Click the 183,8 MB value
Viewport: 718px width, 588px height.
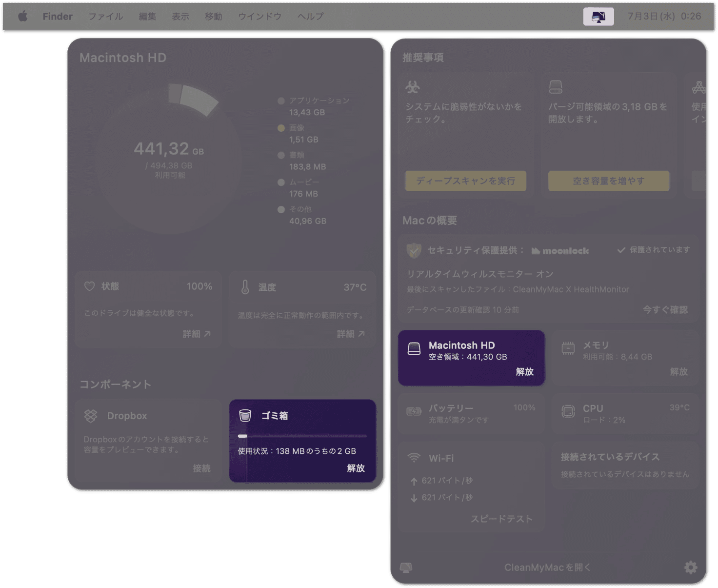coord(307,167)
